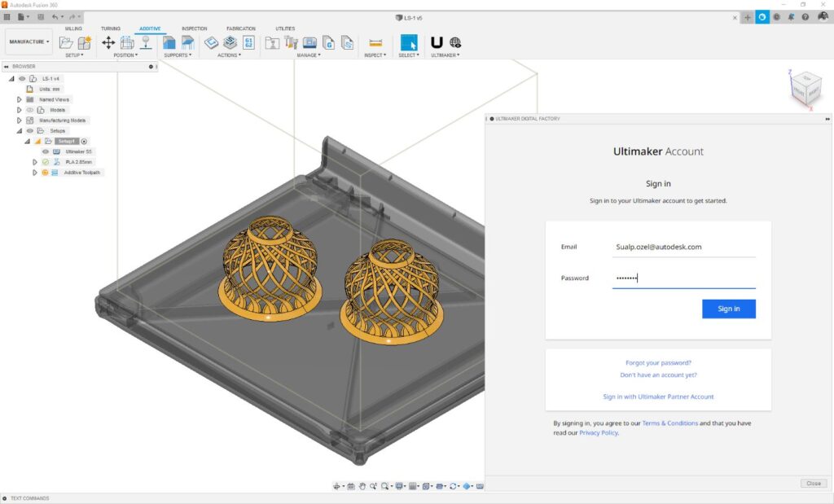Activate the Orbit tool at the bottom

coord(336,485)
